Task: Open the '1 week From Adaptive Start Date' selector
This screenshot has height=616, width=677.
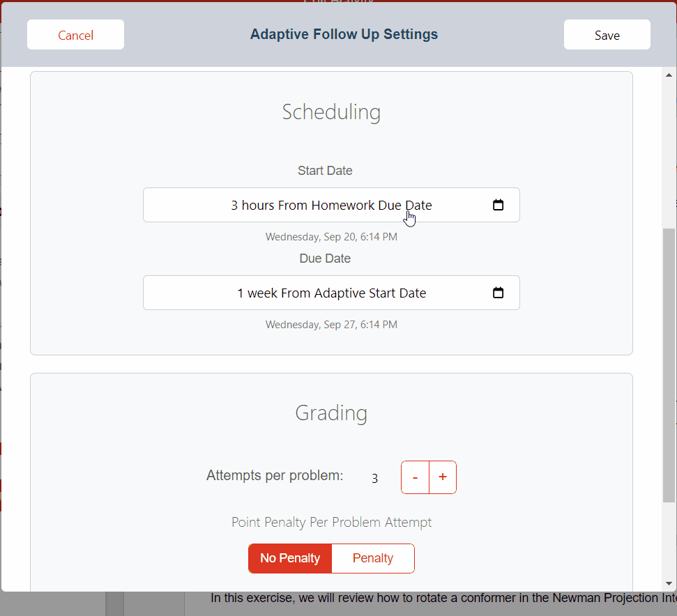Action: (x=331, y=293)
